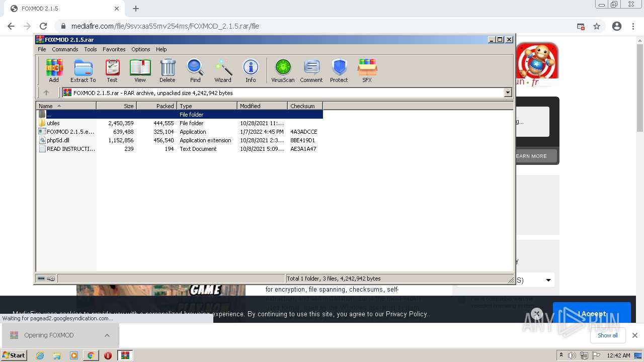Reload the MediaFire page
644x362 pixels.
click(x=43, y=26)
